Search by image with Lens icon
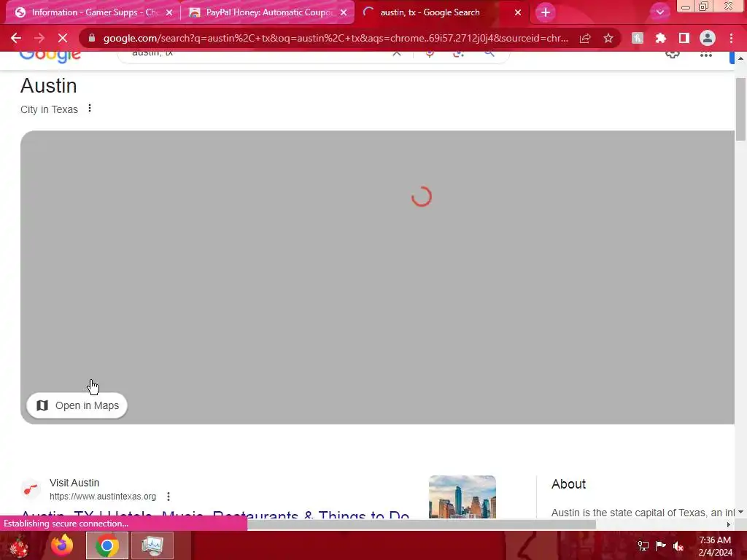747x560 pixels. 458,53
